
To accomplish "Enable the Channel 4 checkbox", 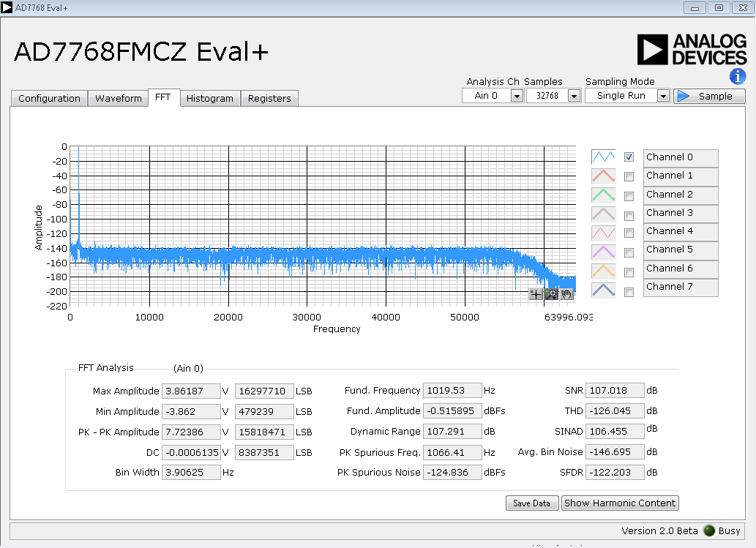I will coord(629,233).
